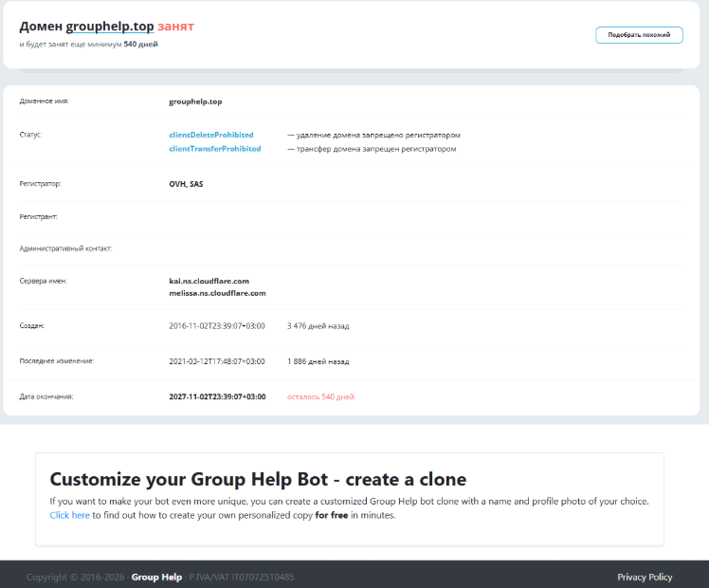
Task: Click the red 'занят' status word
Action: (x=176, y=27)
